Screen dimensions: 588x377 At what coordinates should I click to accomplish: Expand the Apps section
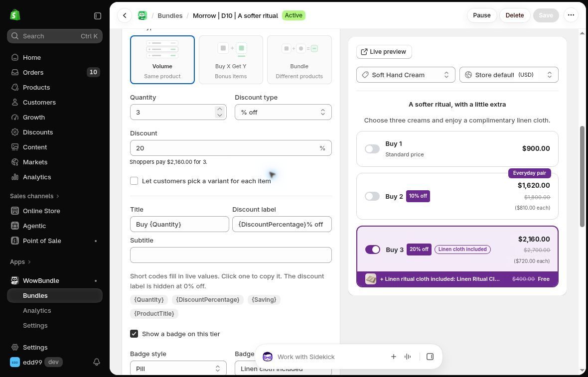click(x=20, y=261)
